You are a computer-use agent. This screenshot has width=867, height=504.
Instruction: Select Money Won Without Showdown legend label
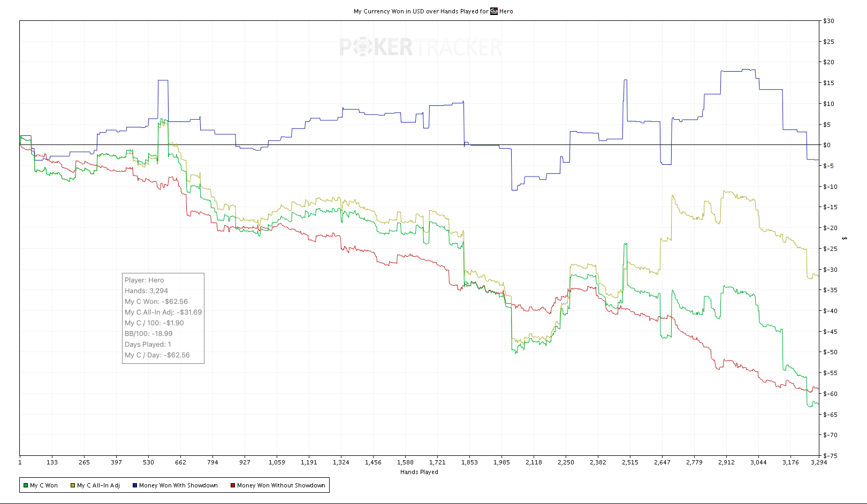tap(281, 485)
